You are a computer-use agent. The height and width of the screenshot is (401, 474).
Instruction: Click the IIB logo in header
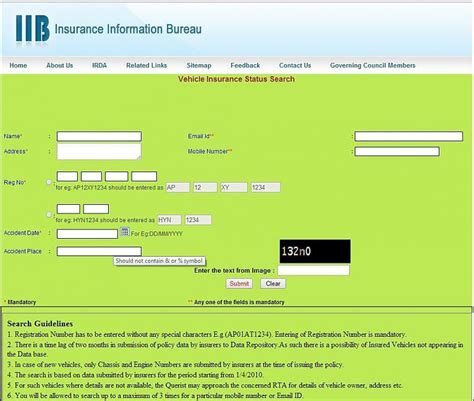(x=33, y=29)
